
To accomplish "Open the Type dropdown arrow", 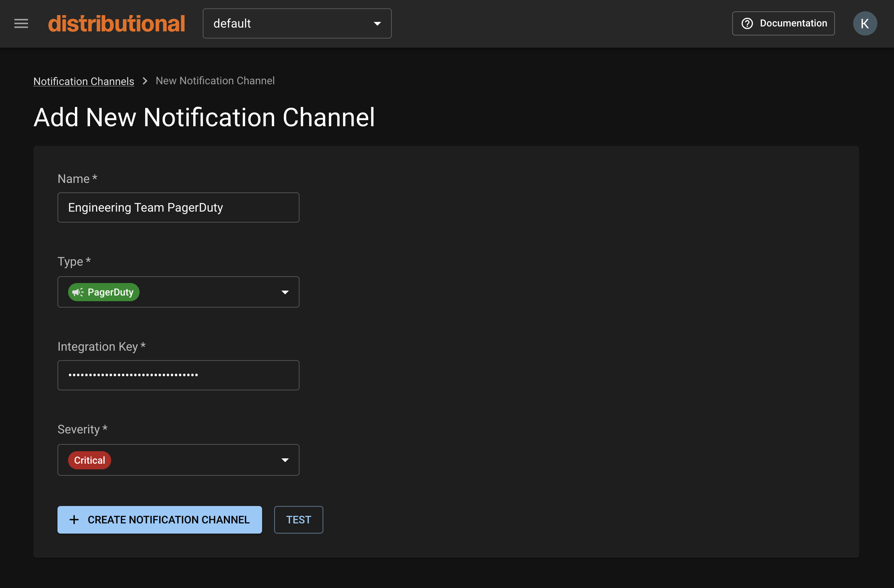I will [x=285, y=292].
